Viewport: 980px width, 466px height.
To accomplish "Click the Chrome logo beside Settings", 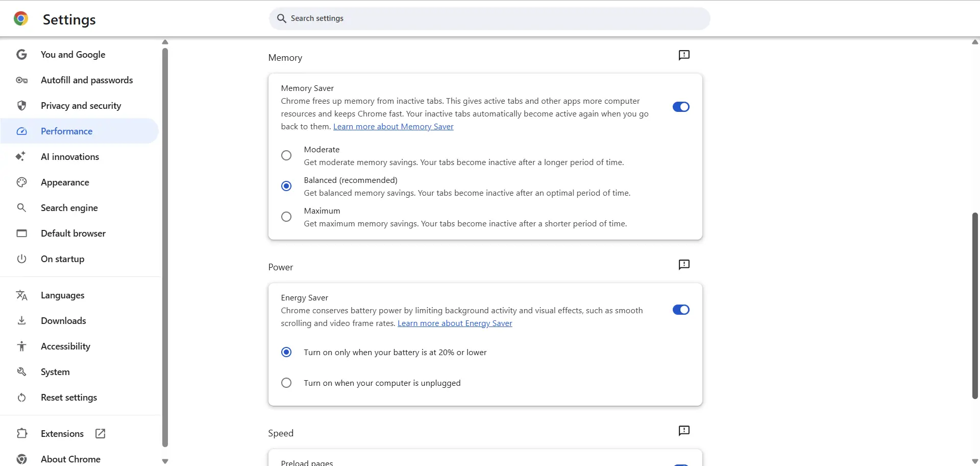I will [x=21, y=19].
